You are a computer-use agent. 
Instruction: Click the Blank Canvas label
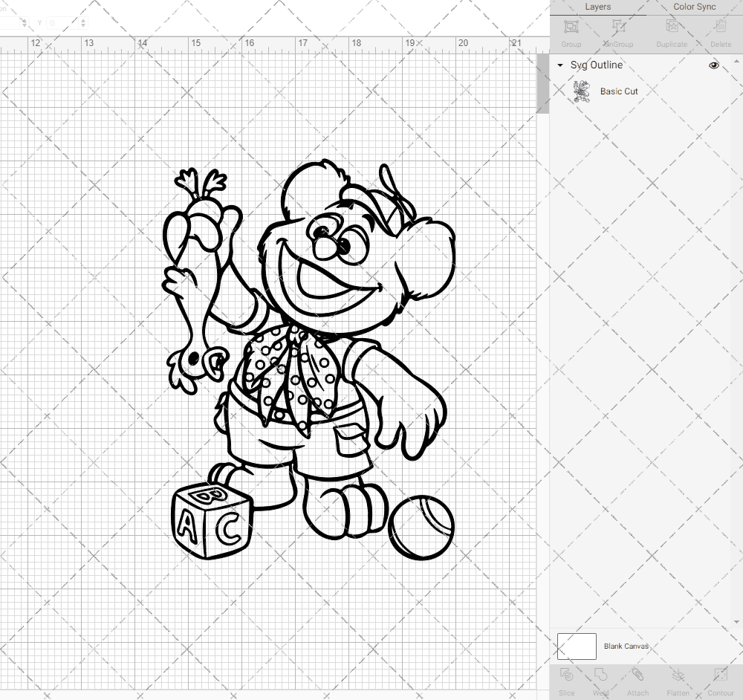click(626, 646)
